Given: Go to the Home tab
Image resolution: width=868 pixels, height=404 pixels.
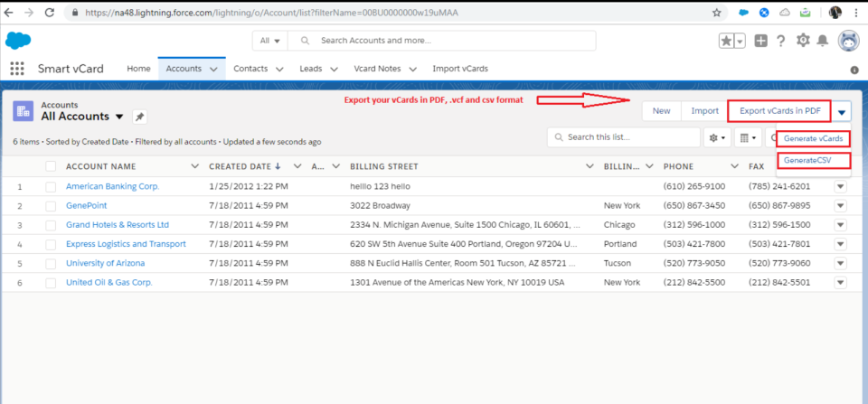Looking at the screenshot, I should pos(138,69).
